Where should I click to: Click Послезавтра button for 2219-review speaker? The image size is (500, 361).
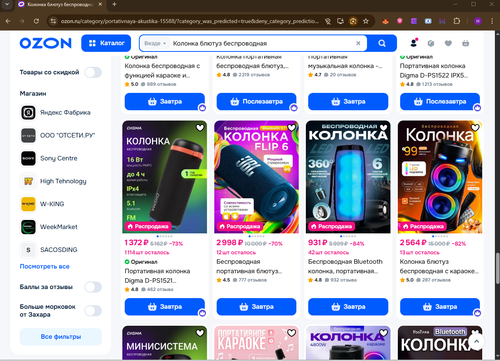pos(256,102)
